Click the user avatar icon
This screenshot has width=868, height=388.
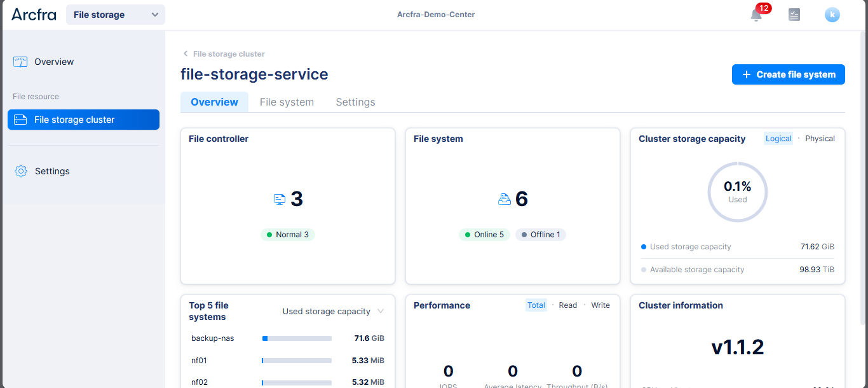(x=832, y=15)
